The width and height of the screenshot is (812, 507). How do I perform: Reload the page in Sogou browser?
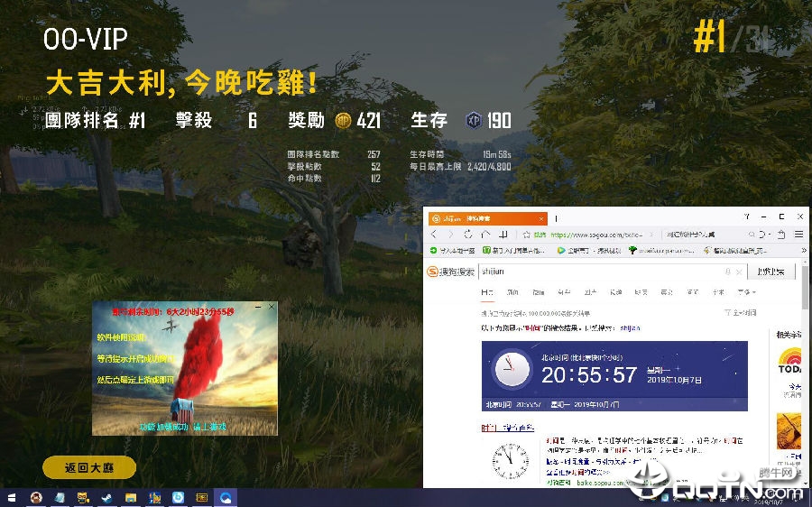468,234
